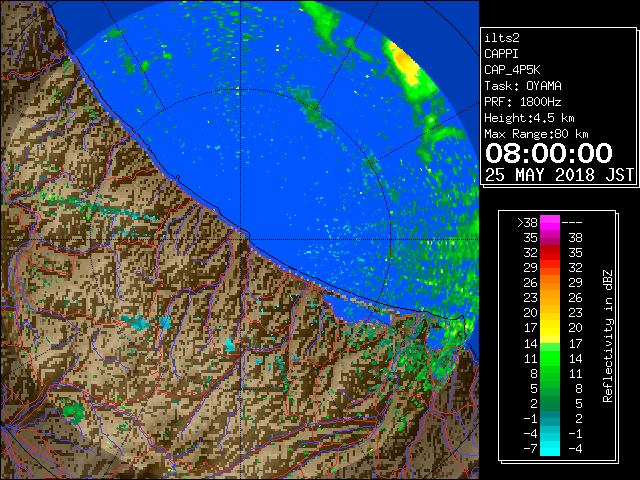This screenshot has height=480, width=640.
Task: Click the '---' top right legend label
Action: pos(572,223)
